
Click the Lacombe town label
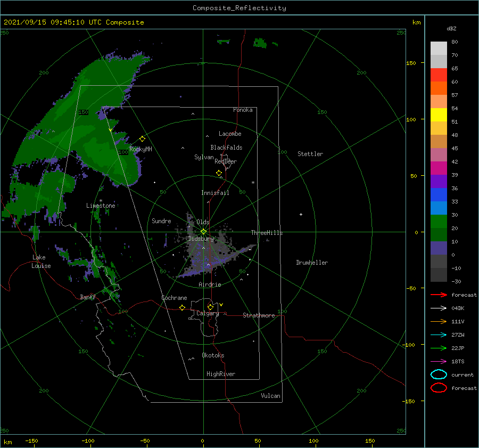coord(230,134)
